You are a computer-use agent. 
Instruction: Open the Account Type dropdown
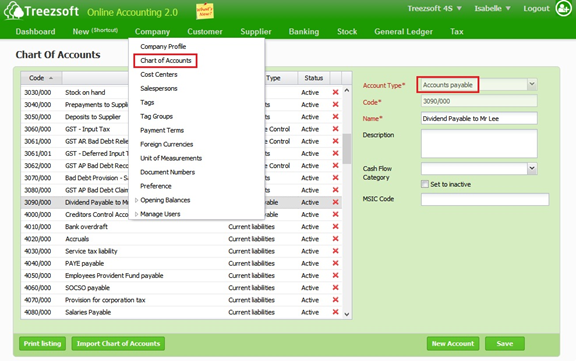532,84
